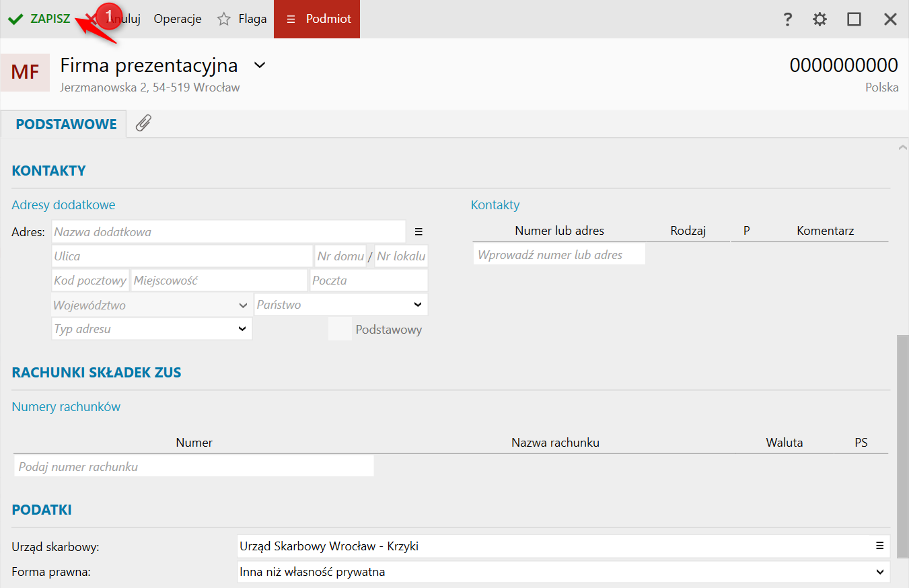Click the NIP number 0000000000
The image size is (909, 588).
point(844,65)
